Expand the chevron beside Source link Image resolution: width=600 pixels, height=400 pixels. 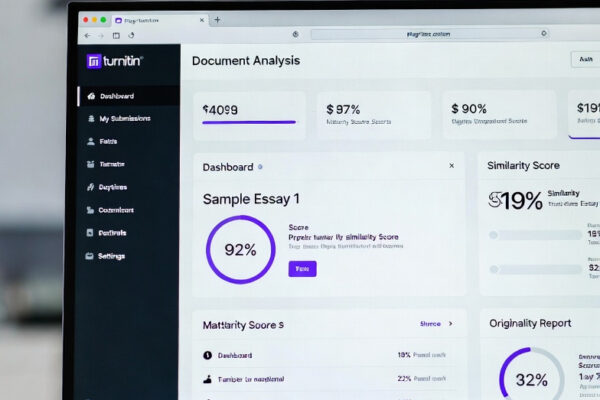450,324
